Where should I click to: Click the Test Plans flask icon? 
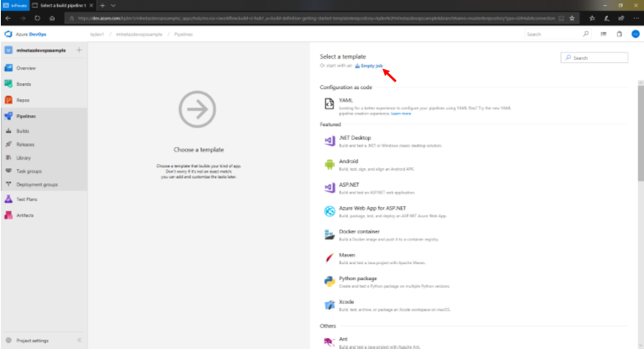click(8, 199)
